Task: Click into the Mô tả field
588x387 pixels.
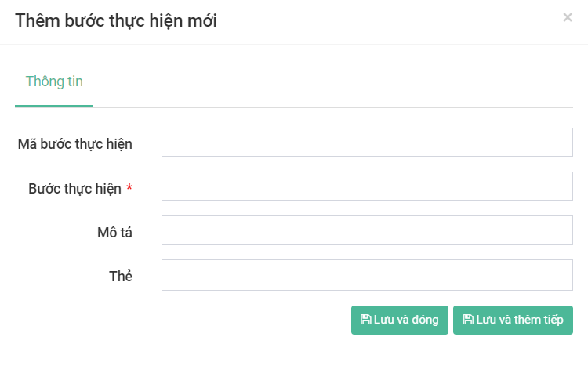Action: click(367, 230)
